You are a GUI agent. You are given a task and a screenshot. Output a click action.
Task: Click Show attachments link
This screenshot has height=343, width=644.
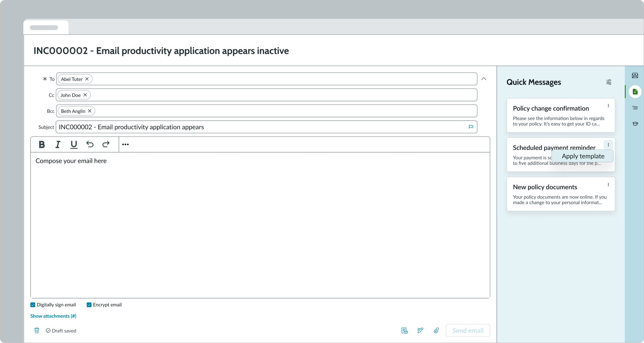point(53,316)
